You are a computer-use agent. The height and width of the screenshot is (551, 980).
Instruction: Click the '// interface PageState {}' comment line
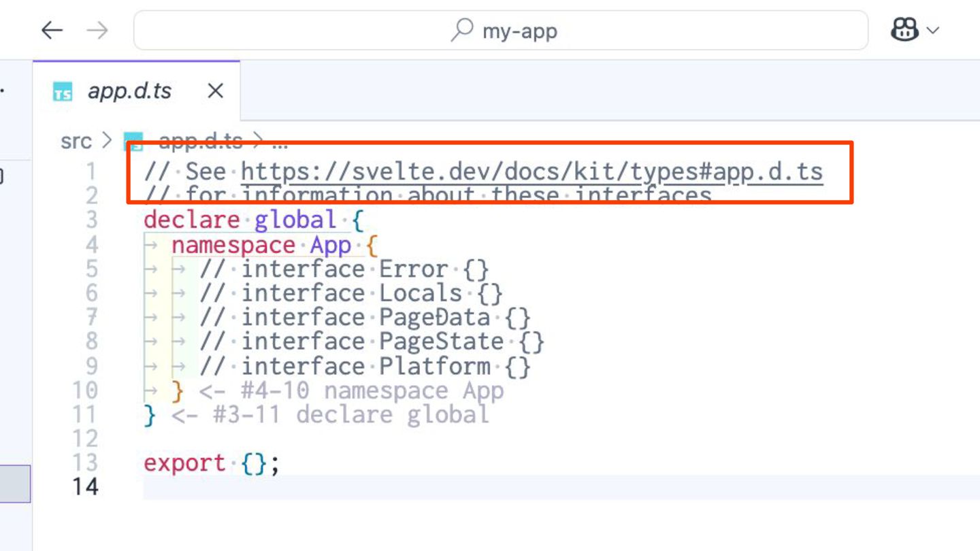[x=372, y=341]
